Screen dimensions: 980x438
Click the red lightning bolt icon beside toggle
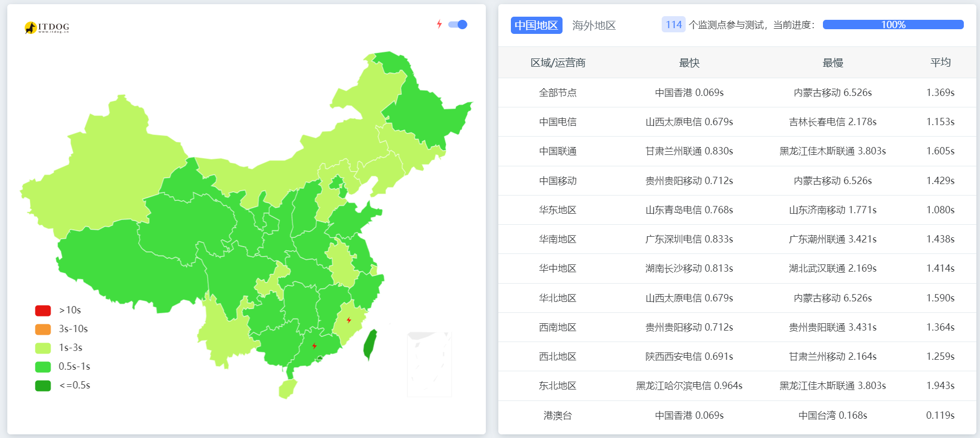pos(439,24)
